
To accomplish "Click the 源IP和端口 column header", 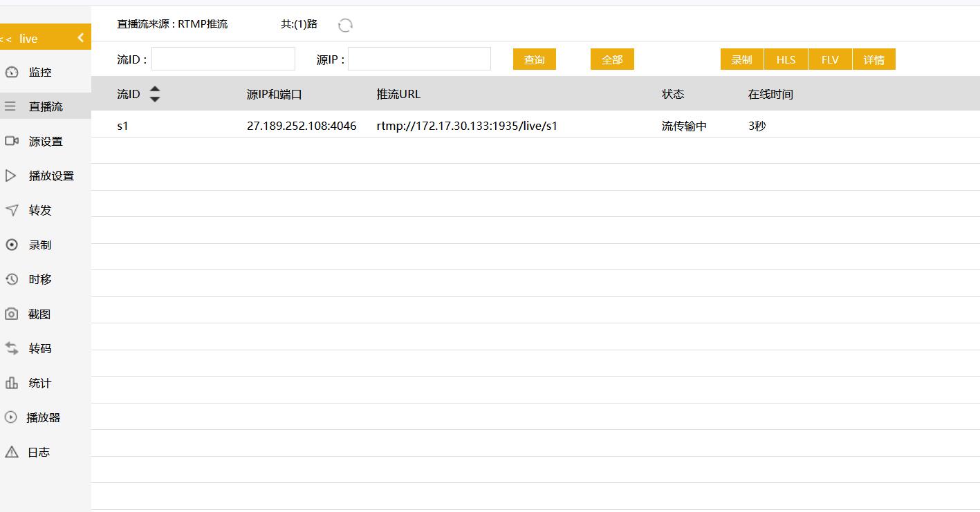I will [275, 94].
